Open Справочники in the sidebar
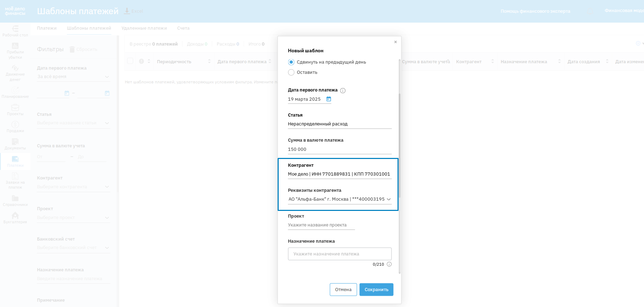Viewport: 644px width, 307px height. coord(15,201)
